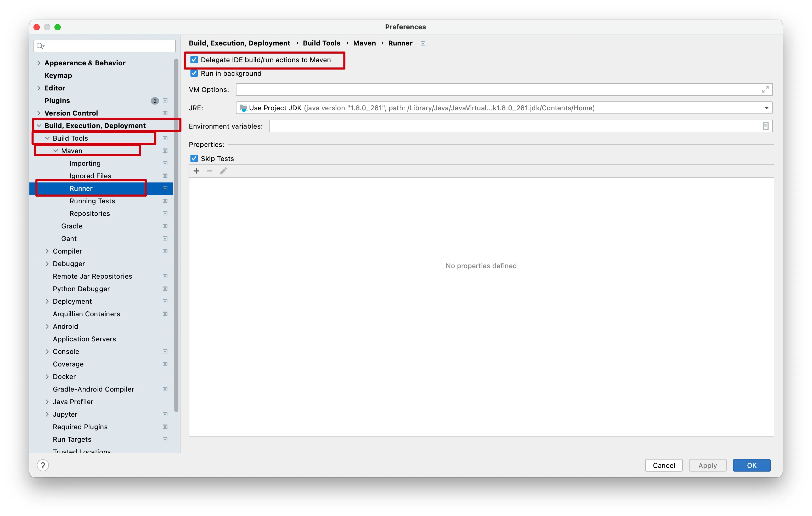Click the project-level icon beside Ignored Files
Image resolution: width=812 pixels, height=516 pixels.
click(165, 176)
